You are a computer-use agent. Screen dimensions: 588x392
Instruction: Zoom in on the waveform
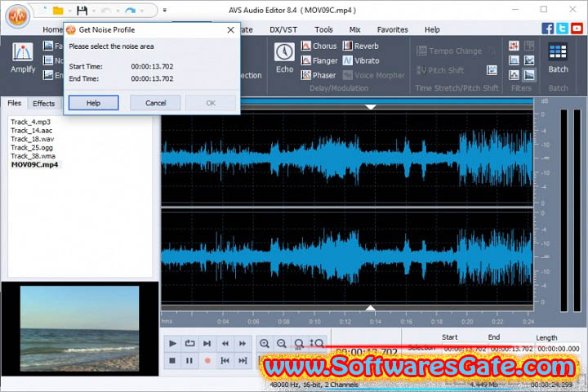pos(265,343)
